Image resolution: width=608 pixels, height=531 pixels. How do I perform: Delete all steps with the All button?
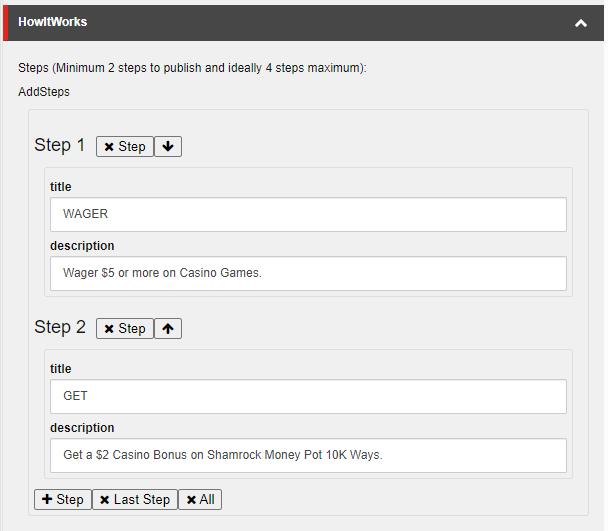pyautogui.click(x=200, y=500)
